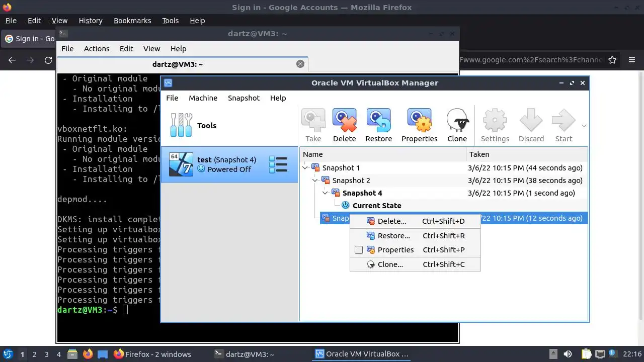Screen dimensions: 644x362
Task: Click the volume speaker tray icon
Action: (568, 354)
